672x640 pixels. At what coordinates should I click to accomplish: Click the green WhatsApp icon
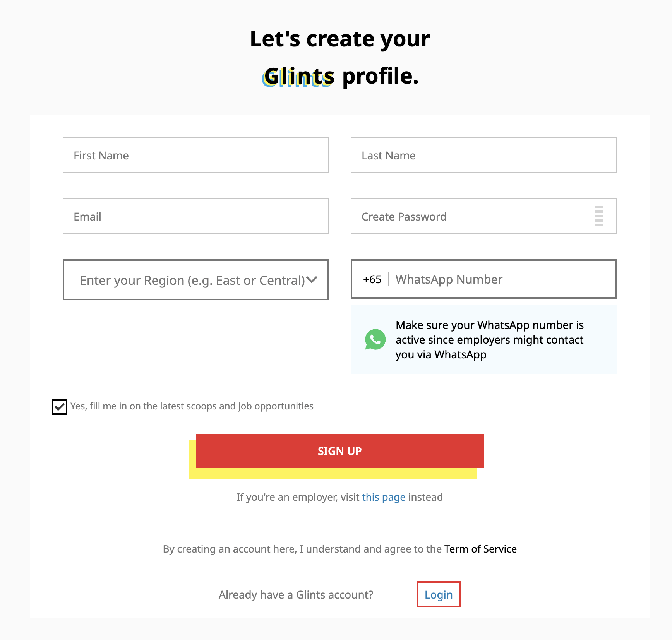click(x=375, y=339)
